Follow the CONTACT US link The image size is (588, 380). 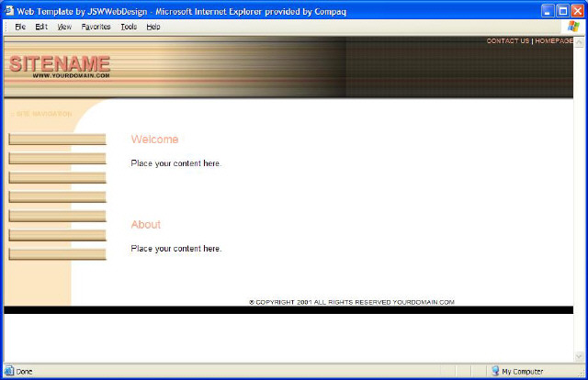pos(507,41)
